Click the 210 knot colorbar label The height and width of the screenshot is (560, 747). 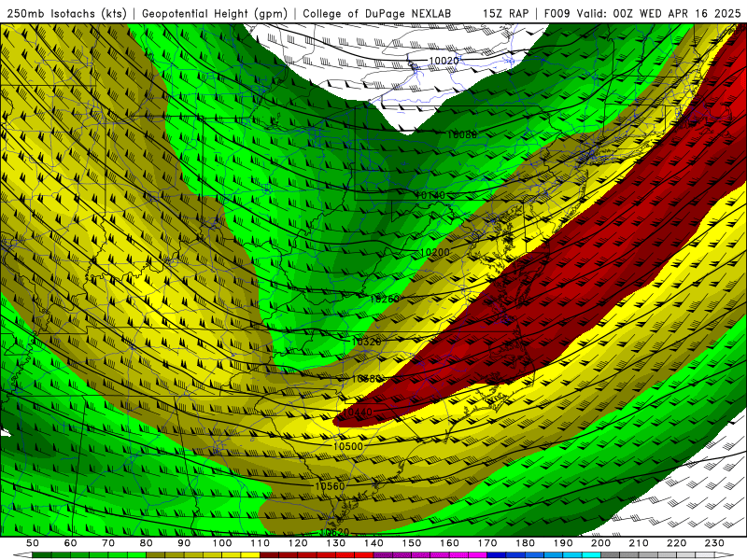(x=639, y=543)
